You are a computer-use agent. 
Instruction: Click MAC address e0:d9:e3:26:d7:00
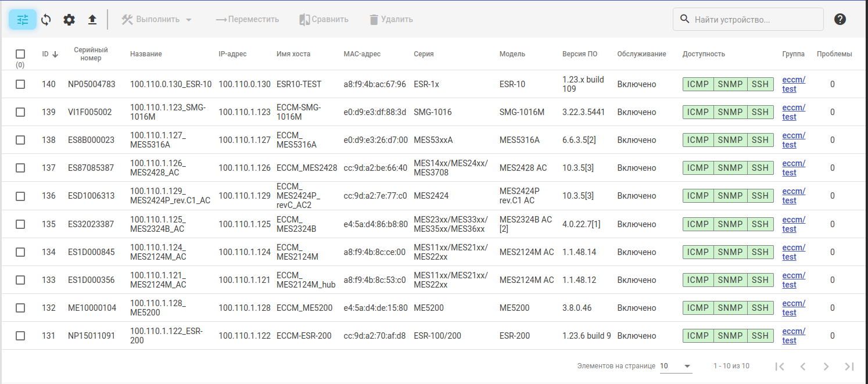point(375,140)
